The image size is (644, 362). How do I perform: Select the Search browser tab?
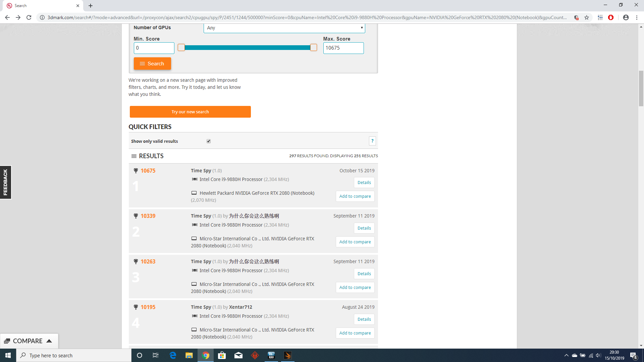click(44, 6)
